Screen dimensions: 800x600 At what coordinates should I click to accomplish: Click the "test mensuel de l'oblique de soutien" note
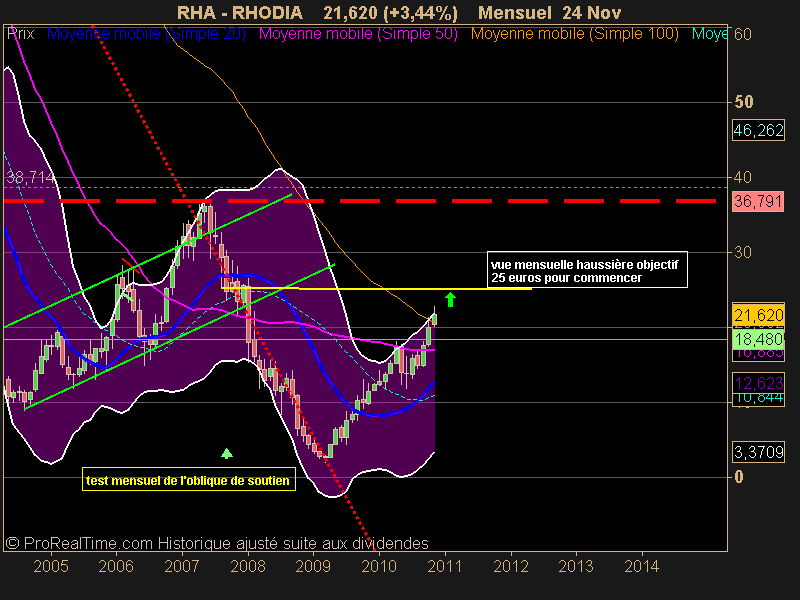[x=189, y=480]
